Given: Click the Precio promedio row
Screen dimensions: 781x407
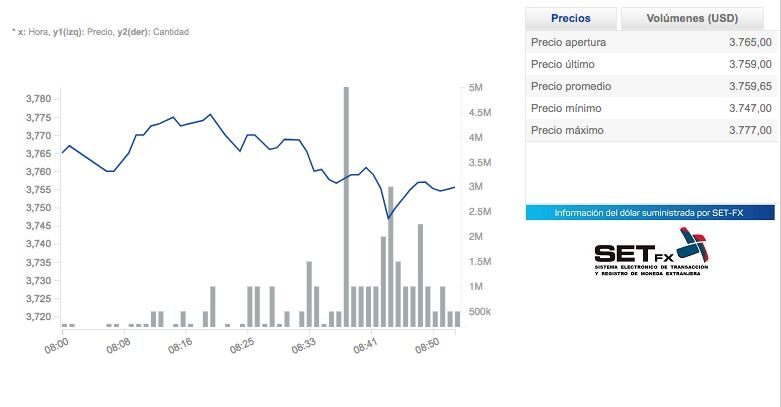Looking at the screenshot, I should click(x=650, y=87).
